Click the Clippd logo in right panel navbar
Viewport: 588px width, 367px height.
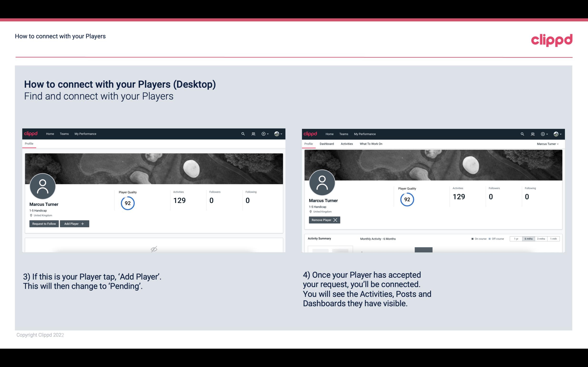(311, 133)
